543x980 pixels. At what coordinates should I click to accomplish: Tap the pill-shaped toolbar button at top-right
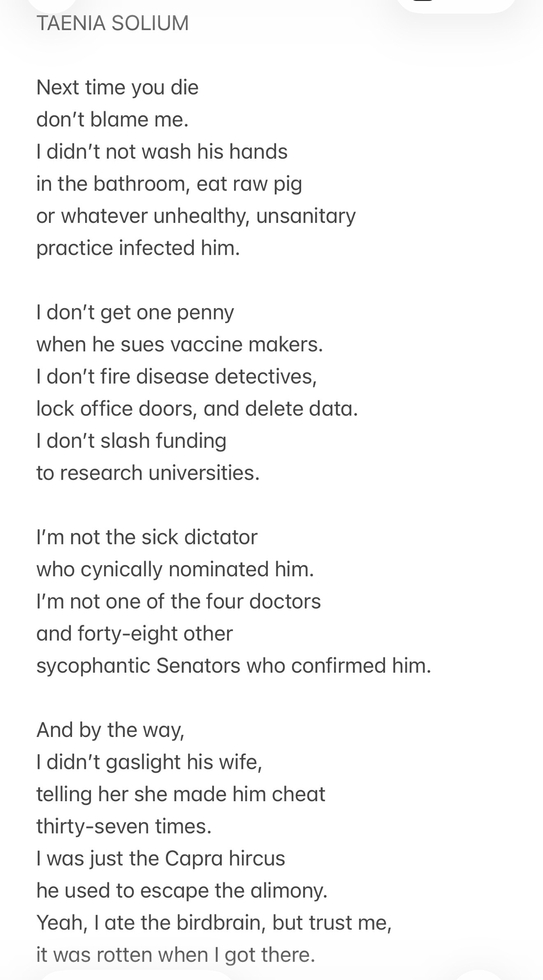pyautogui.click(x=455, y=4)
